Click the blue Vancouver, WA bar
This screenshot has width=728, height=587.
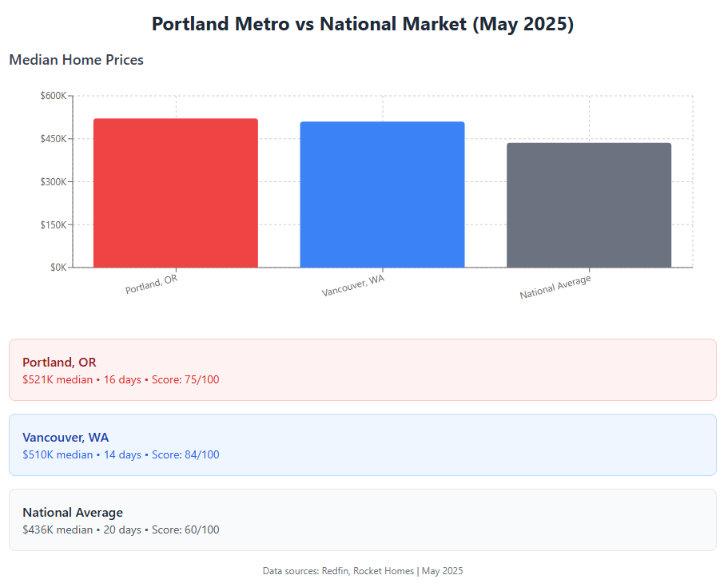click(x=382, y=194)
